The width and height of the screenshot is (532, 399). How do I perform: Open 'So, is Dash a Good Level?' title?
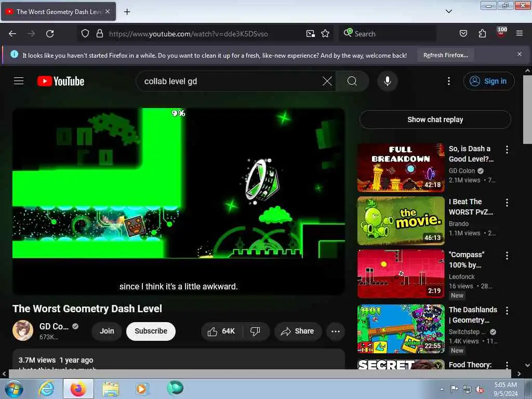coord(471,154)
